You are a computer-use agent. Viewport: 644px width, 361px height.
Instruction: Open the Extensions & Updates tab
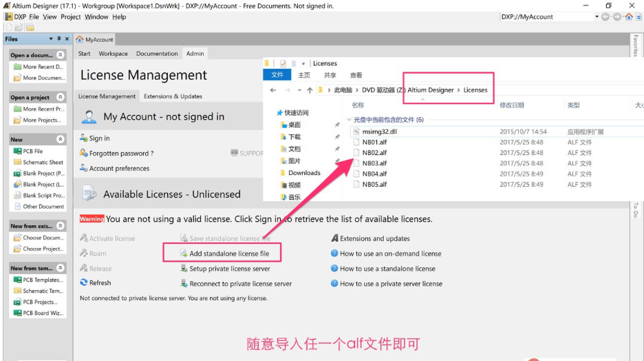point(173,96)
